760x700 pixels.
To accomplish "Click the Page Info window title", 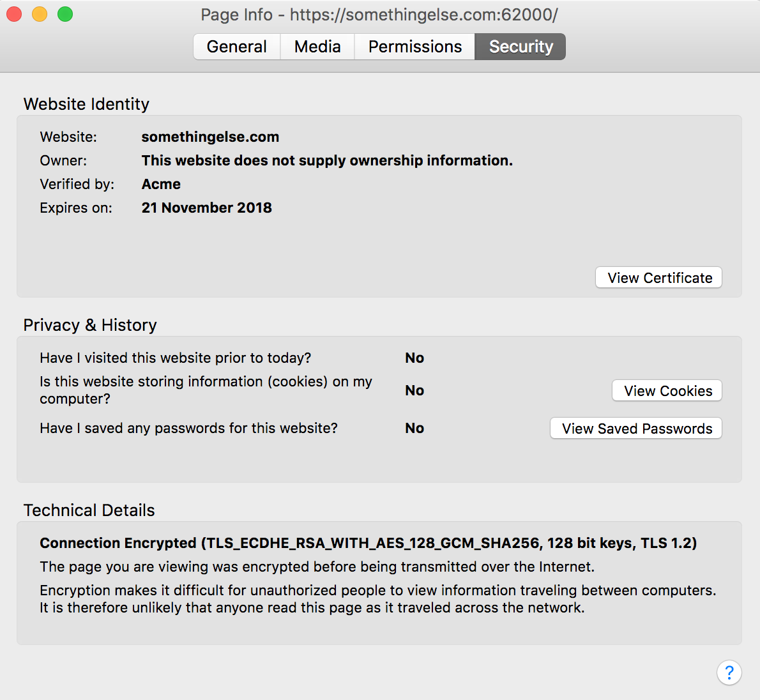I will (x=379, y=15).
